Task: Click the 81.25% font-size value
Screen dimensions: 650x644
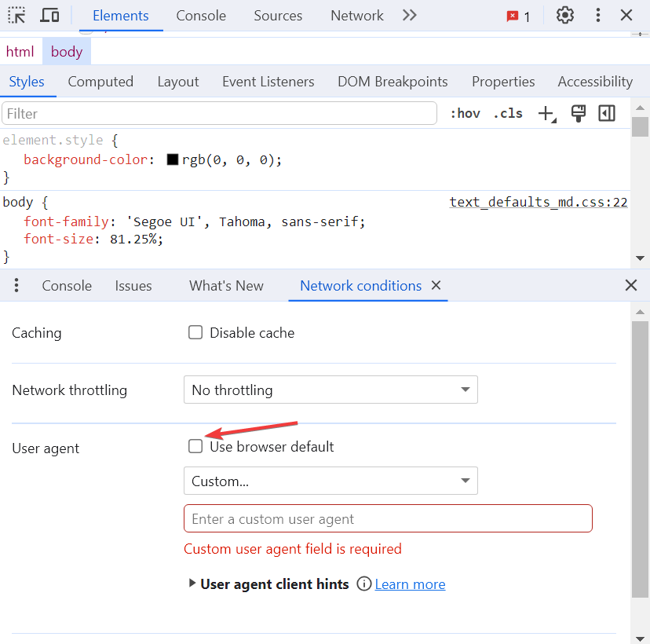Action: pos(133,239)
